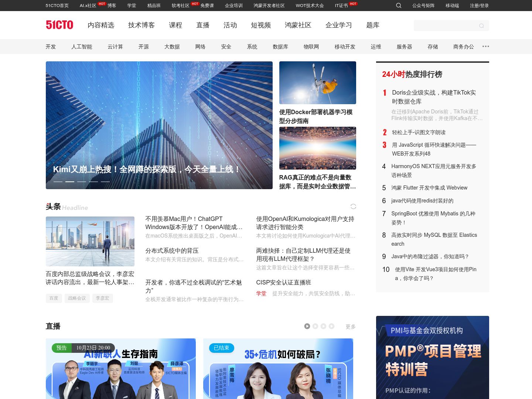Open 企业学习 navigation item

point(339,25)
